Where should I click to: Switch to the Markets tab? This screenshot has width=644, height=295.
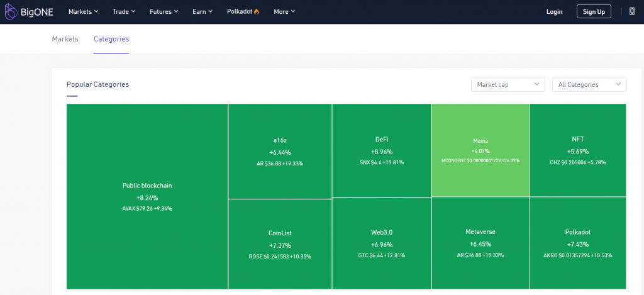[65, 39]
